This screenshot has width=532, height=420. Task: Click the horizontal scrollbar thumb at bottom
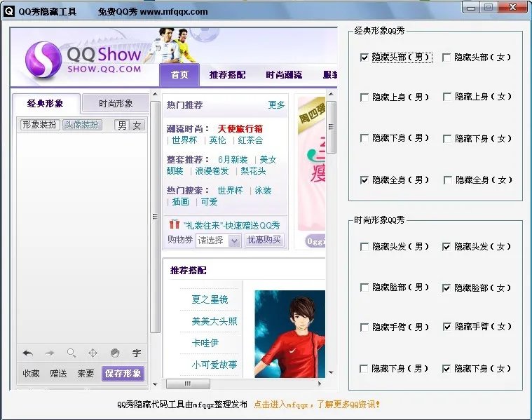(188, 384)
